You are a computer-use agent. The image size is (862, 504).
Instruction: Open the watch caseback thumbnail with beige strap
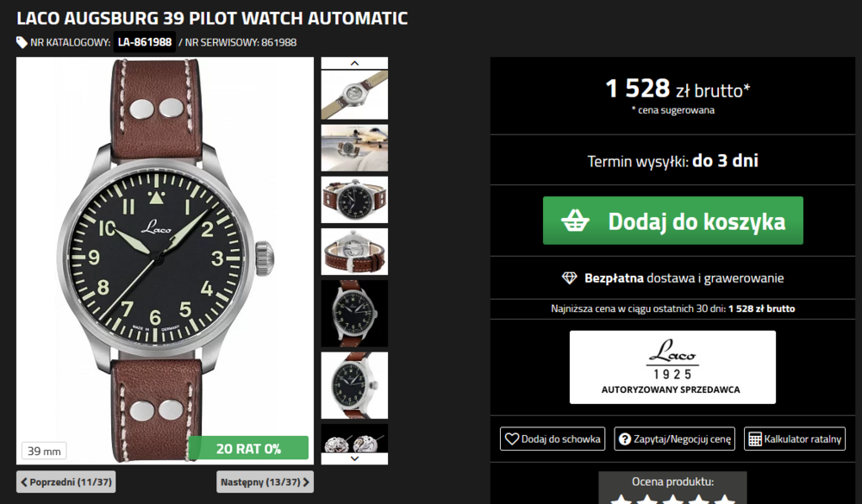[x=354, y=95]
